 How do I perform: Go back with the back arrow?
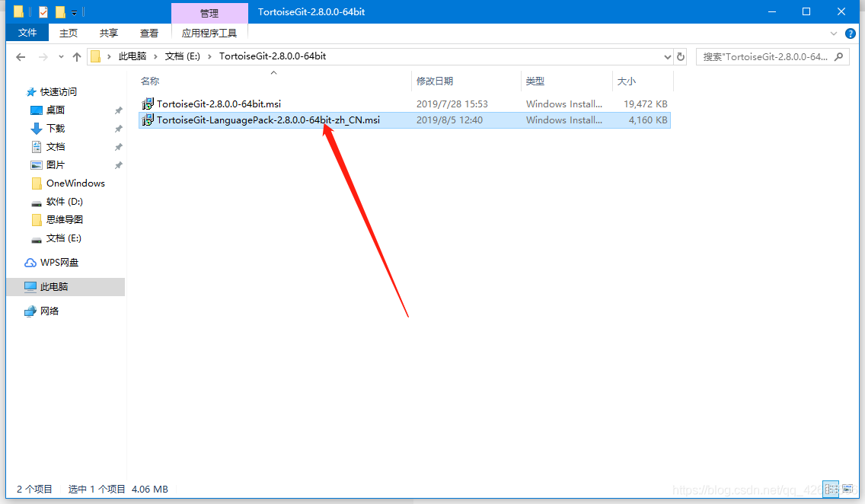coord(21,57)
